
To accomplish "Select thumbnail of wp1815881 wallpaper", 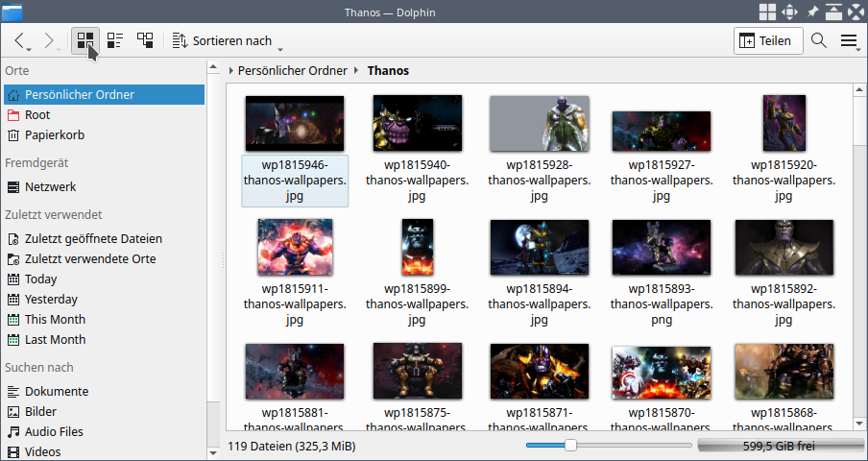I will tap(295, 372).
